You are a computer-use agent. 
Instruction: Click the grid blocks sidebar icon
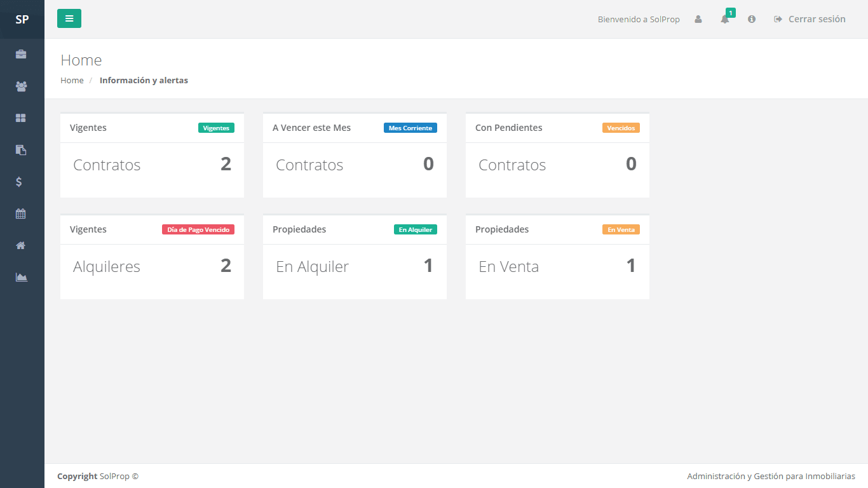click(x=21, y=118)
